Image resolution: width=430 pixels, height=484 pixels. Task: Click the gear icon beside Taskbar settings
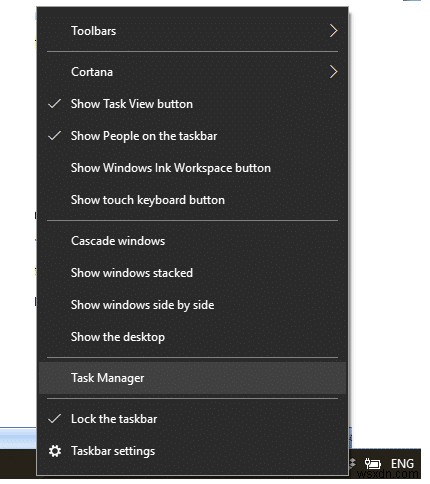click(x=55, y=451)
